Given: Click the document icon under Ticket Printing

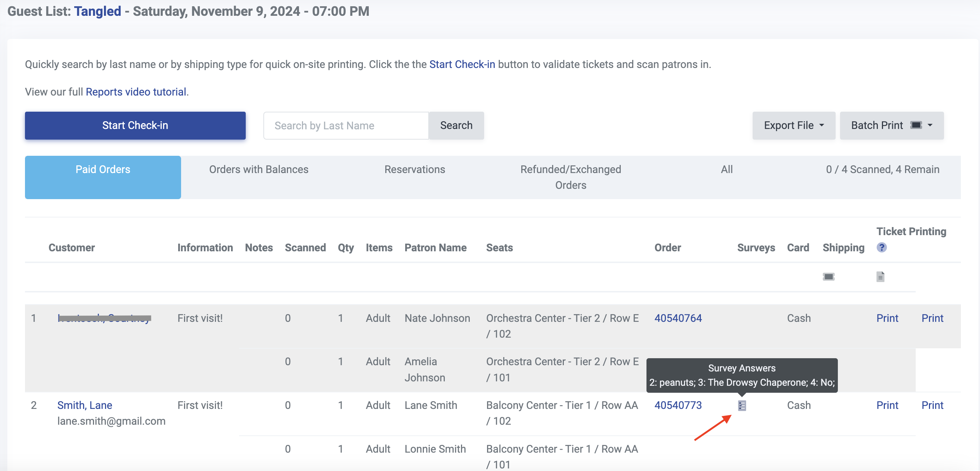Looking at the screenshot, I should (880, 277).
